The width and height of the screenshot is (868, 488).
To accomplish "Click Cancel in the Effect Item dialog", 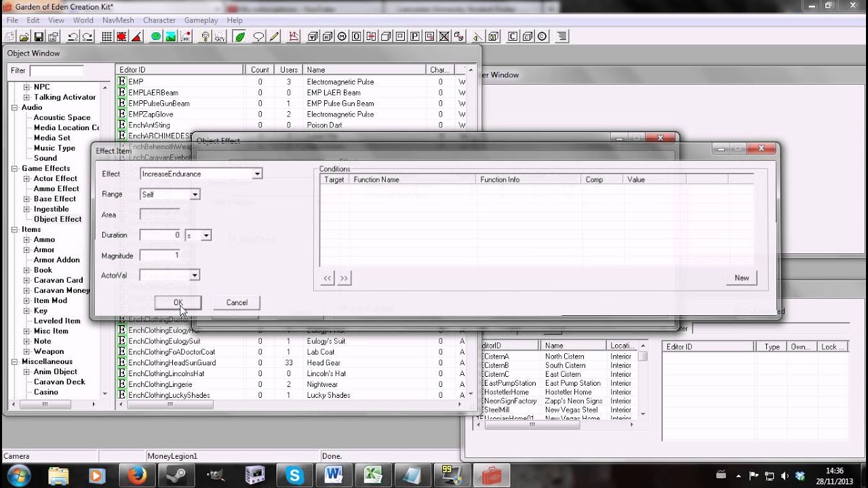I will [237, 302].
